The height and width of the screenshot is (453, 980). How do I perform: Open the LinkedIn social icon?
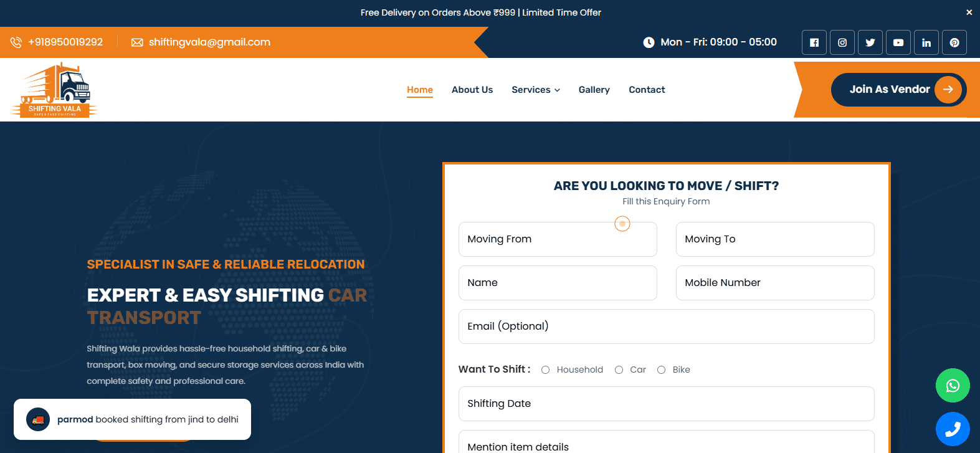point(926,42)
